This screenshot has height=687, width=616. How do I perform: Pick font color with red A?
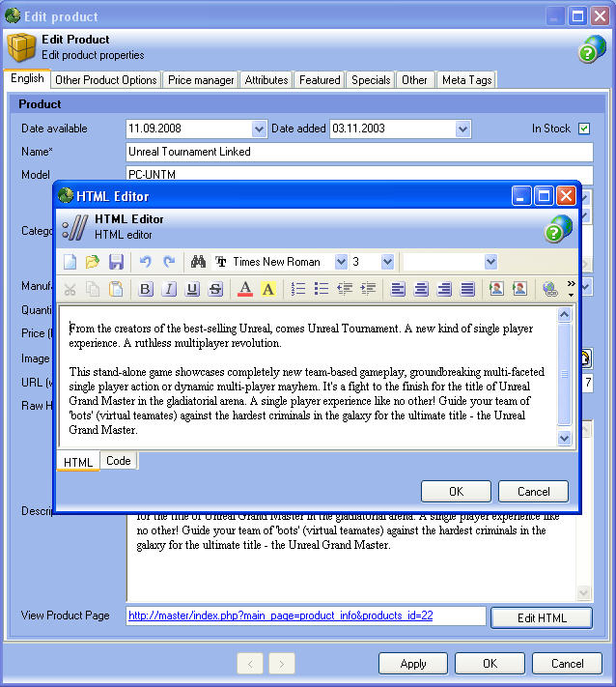pyautogui.click(x=245, y=289)
